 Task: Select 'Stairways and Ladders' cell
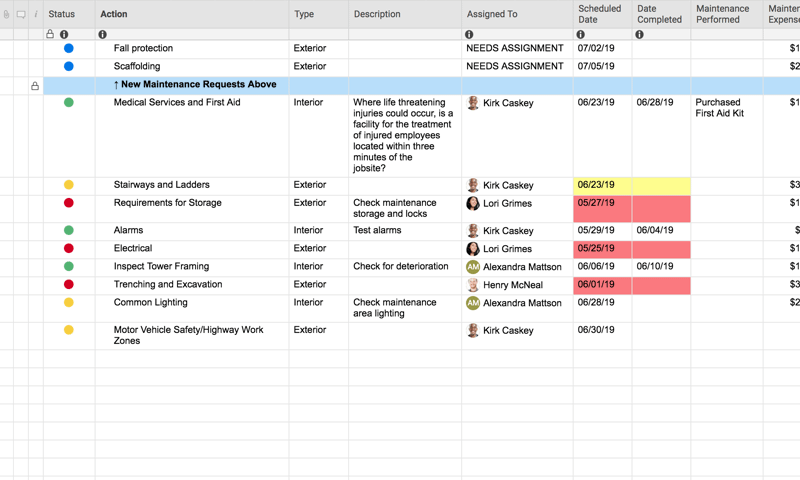(x=192, y=186)
